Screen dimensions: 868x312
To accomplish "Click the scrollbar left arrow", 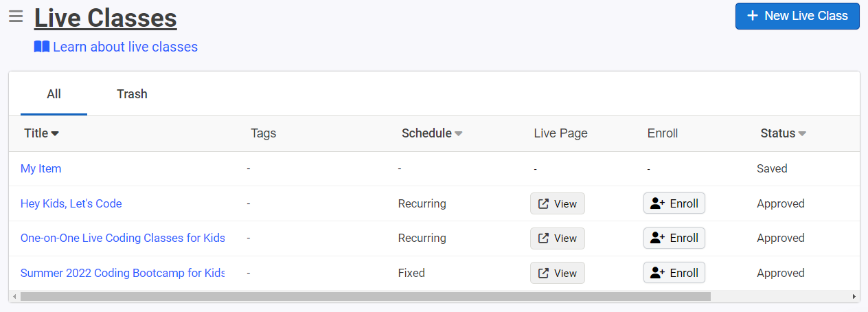I will [x=14, y=296].
